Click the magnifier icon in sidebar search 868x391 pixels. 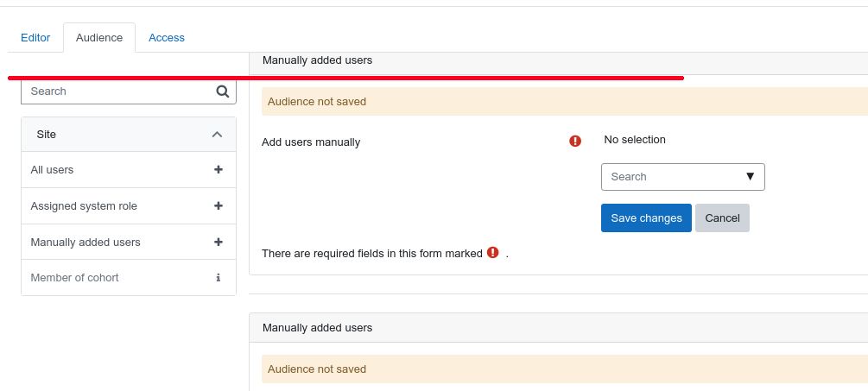pos(223,91)
